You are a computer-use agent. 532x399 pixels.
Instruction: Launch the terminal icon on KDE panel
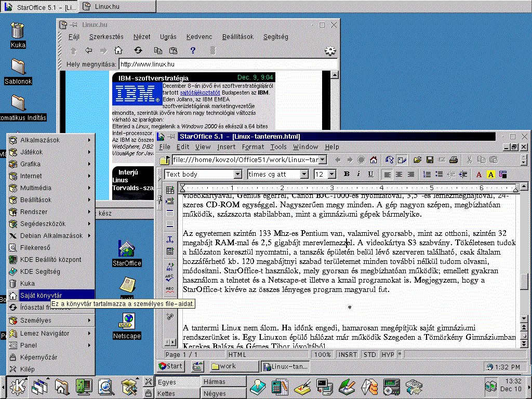tap(325, 387)
